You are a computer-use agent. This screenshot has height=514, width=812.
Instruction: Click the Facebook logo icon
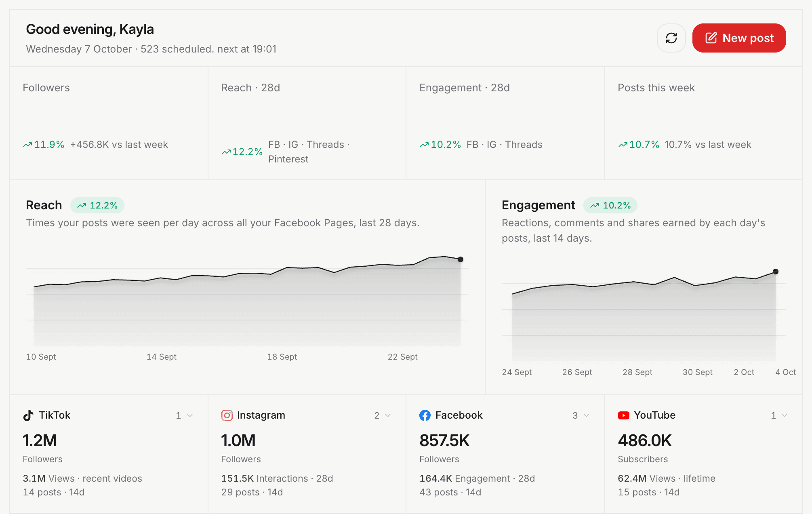tap(425, 415)
